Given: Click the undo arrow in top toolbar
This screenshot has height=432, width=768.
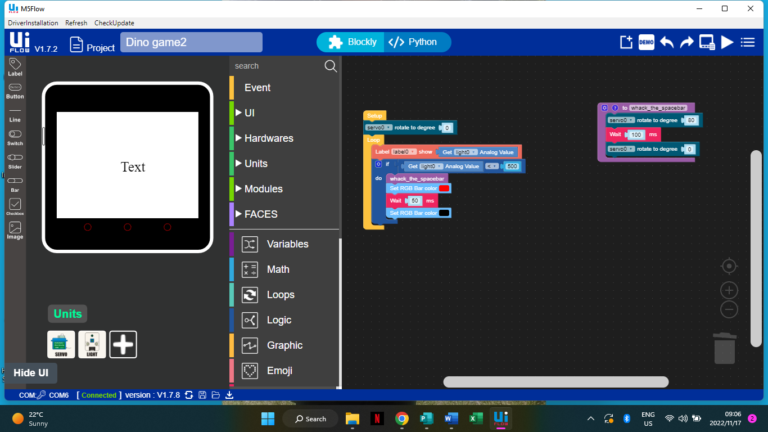Looking at the screenshot, I should 667,42.
